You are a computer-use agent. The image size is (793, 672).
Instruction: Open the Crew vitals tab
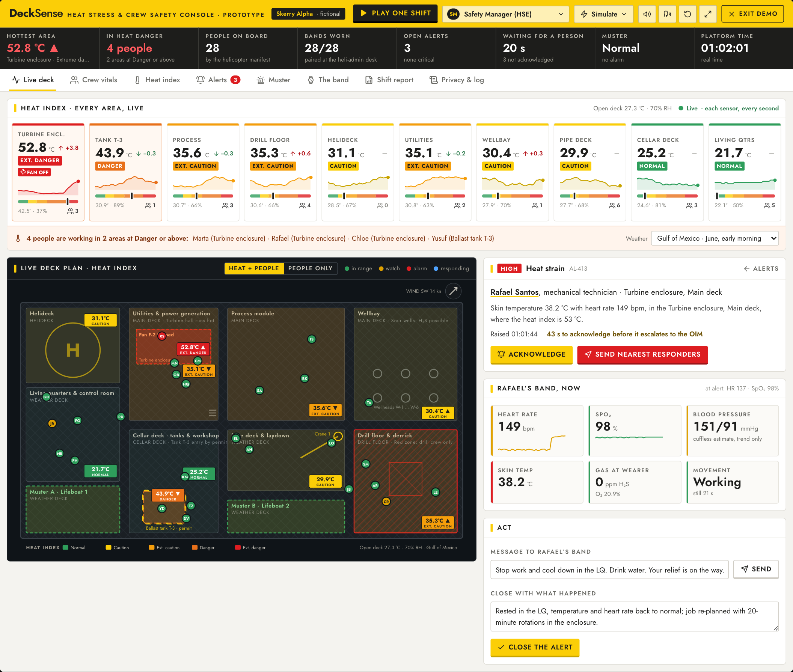tap(94, 80)
